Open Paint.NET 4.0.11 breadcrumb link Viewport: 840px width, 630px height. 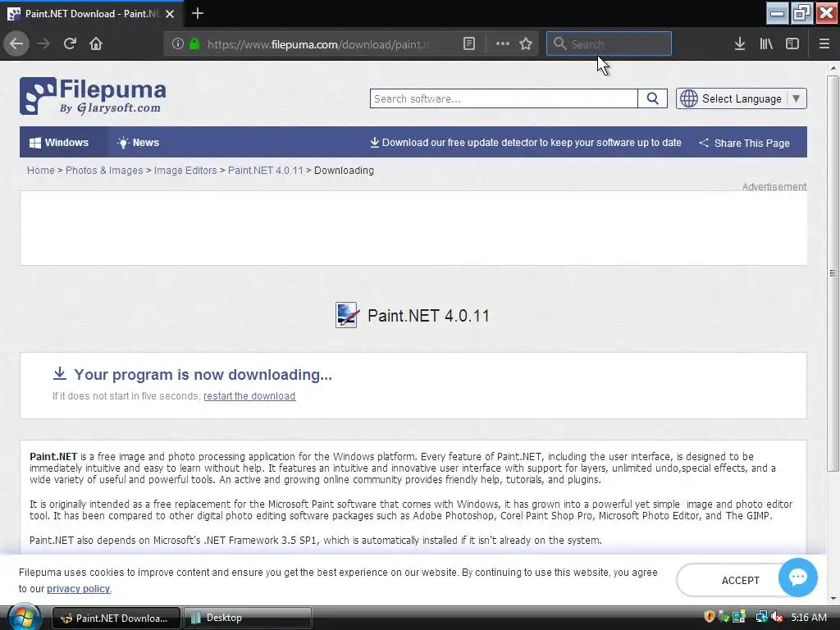point(265,171)
